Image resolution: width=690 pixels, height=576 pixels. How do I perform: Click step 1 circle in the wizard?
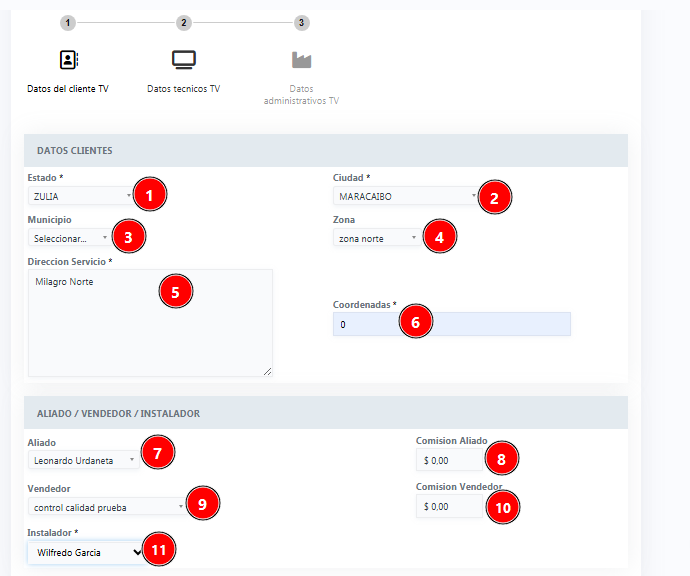(67, 23)
